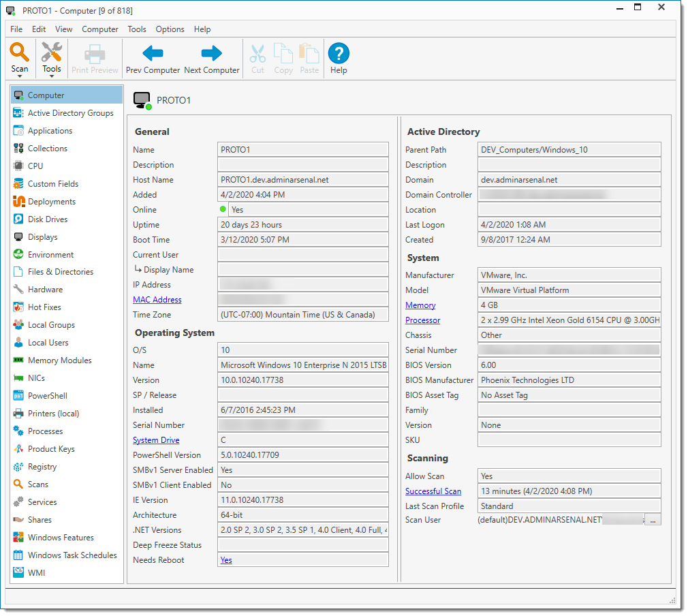Select the Windows Features sidebar icon
The image size is (688, 616).
coord(18,538)
